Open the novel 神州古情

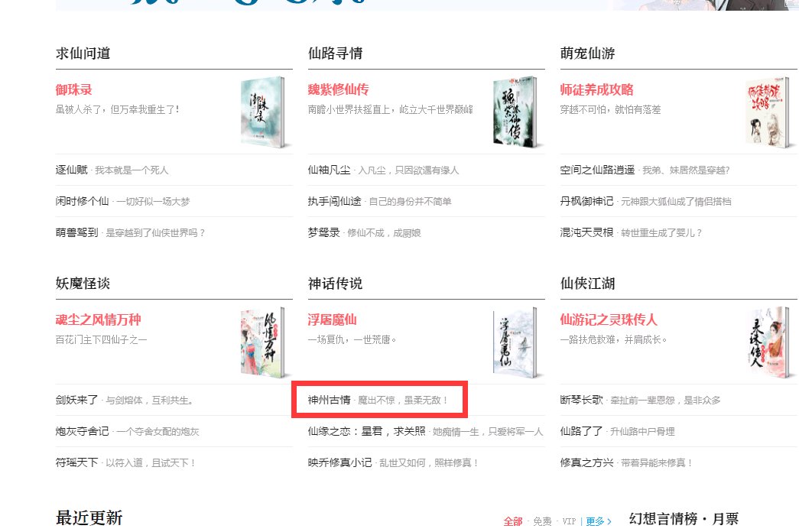click(x=330, y=400)
